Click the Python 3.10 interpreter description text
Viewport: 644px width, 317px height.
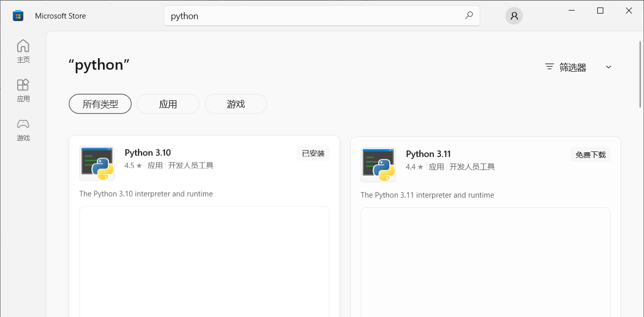(146, 194)
